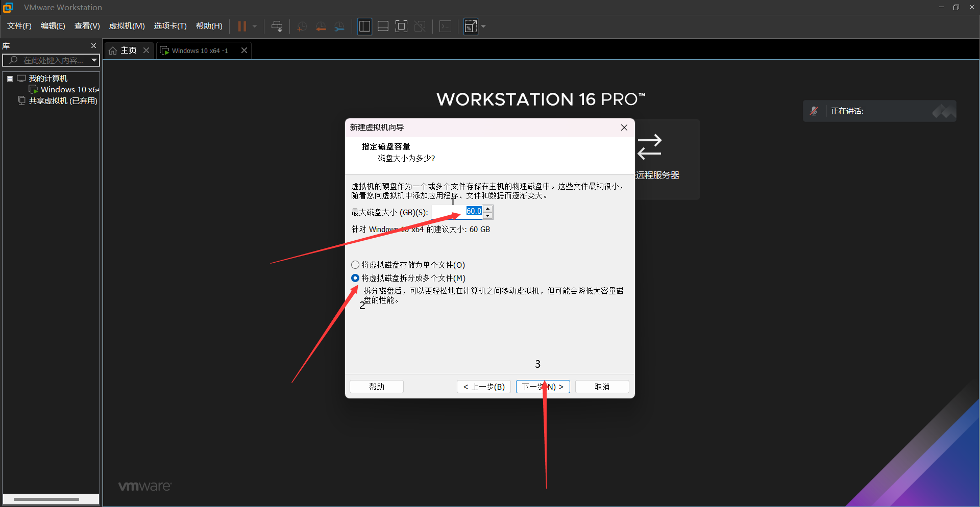Screen dimensions: 980x507
Task: Open the 选项卡(T) menu
Action: tap(170, 26)
